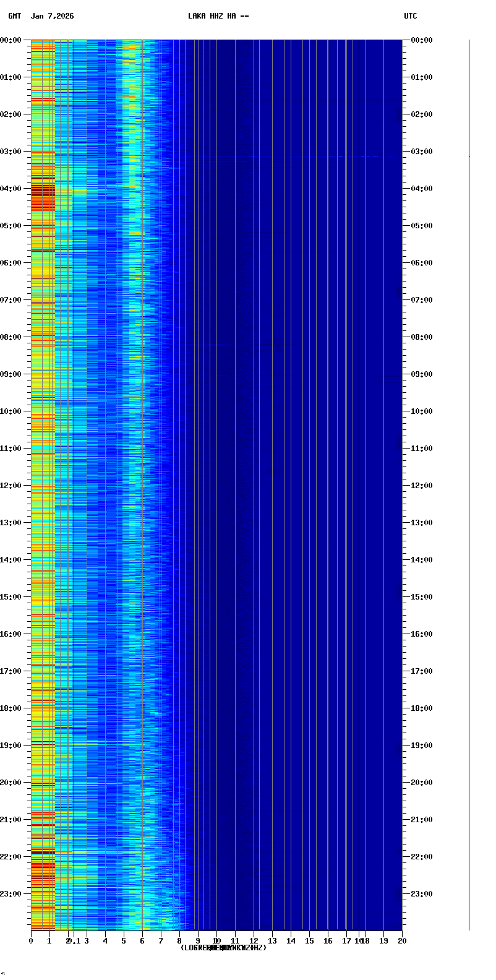The image size is (496, 980).
Task: Select the 16:00 mark on right time axis
Action: (x=421, y=634)
